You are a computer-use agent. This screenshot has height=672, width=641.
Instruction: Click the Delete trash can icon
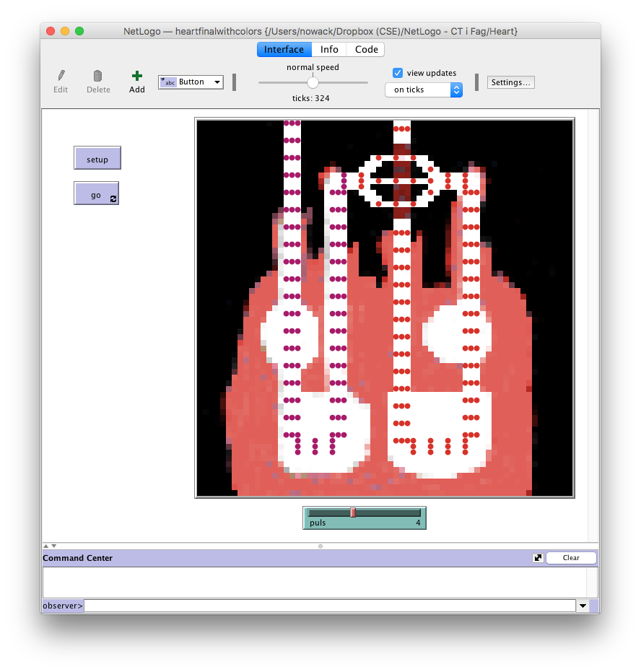(x=98, y=76)
